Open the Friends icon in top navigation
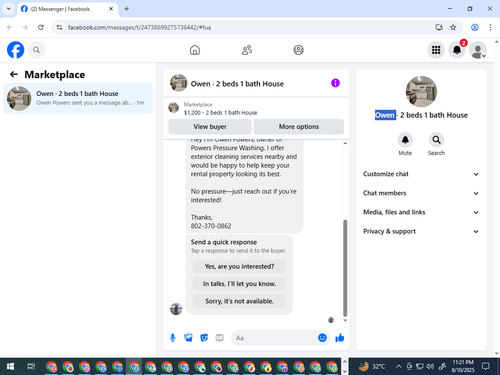This screenshot has height=375, width=500. (247, 50)
